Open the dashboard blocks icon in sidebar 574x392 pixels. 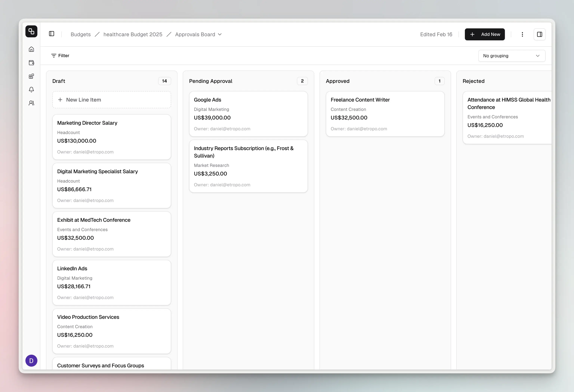coord(31,76)
